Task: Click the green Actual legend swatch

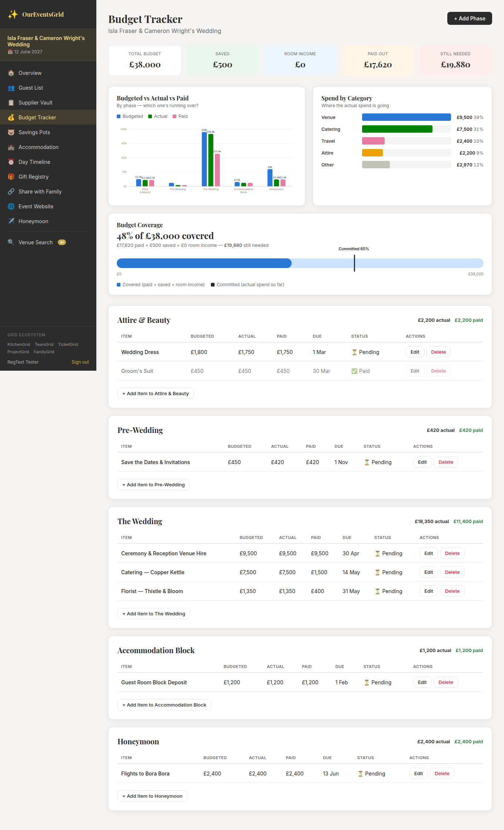Action: click(150, 116)
